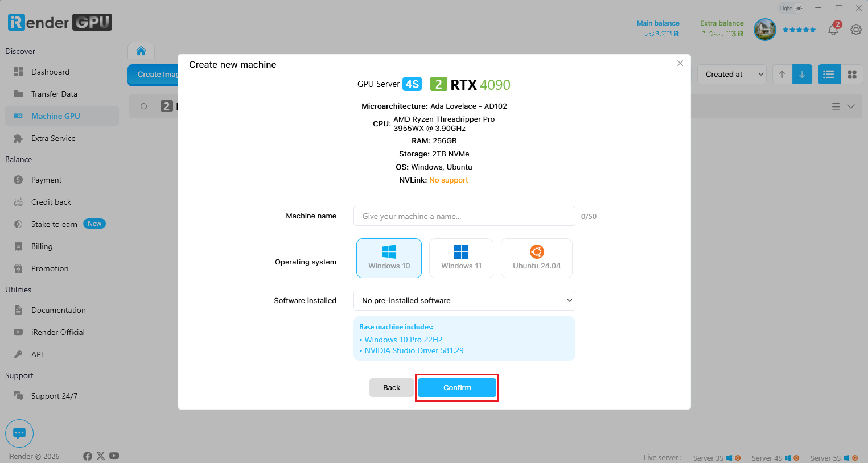The width and height of the screenshot is (868, 463).
Task: Click 'Windows 10 Pro 22H2' in base machine list
Action: (x=404, y=340)
